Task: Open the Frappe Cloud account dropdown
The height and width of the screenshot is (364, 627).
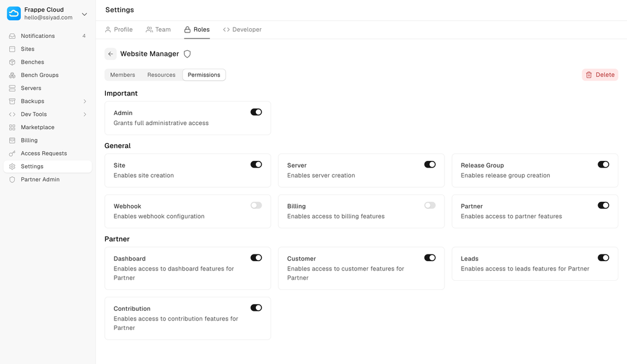Action: [84, 14]
